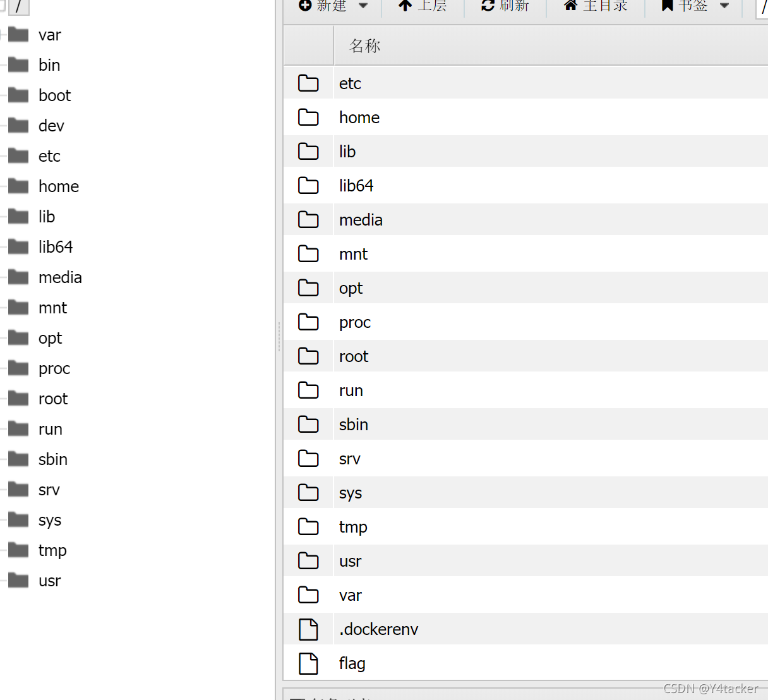Click opt folder icon in file list
Viewport: 768px width, 700px height.
308,287
